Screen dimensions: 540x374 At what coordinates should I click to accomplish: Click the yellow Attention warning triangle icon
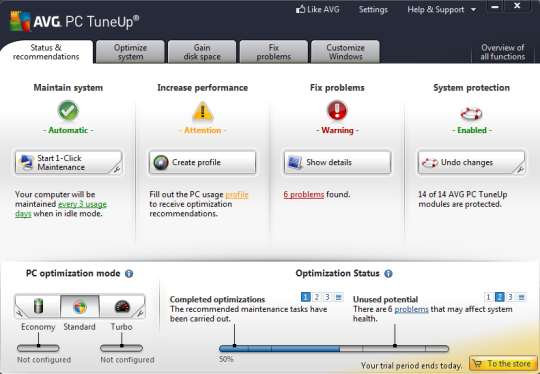pyautogui.click(x=202, y=111)
